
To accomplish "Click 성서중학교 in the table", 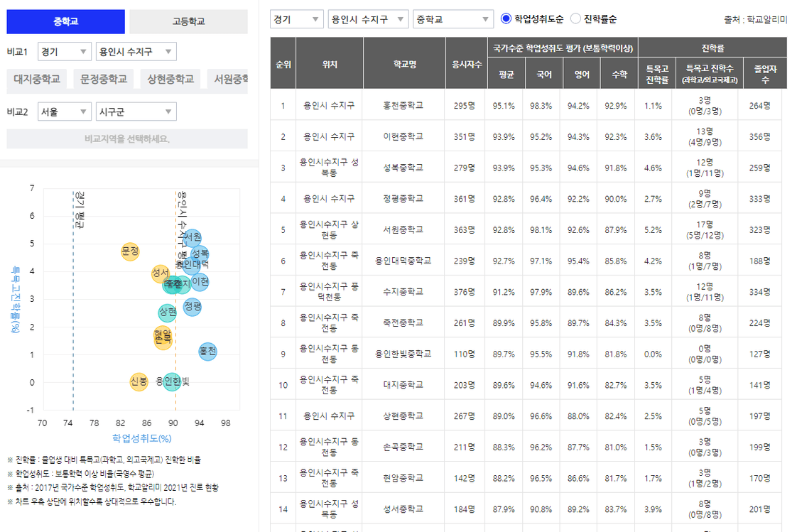I will coord(403,509).
